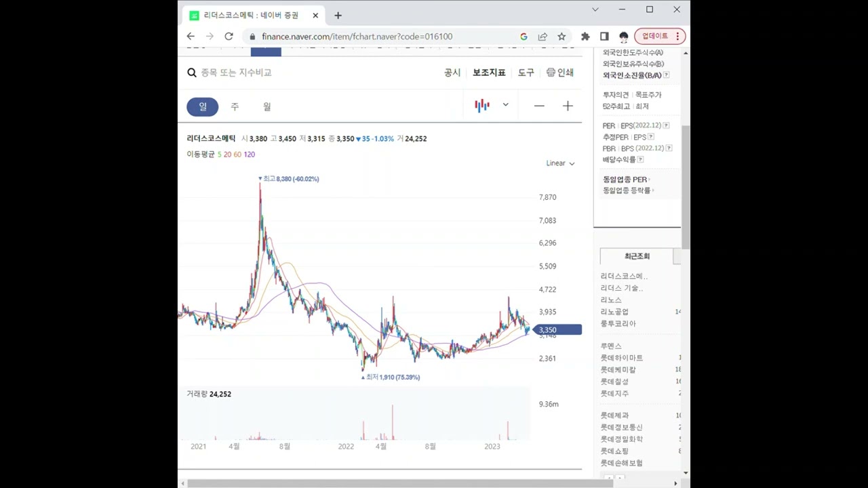Open the 동일업종 PER link
Image resolution: width=868 pixels, height=488 pixels.
(627, 180)
